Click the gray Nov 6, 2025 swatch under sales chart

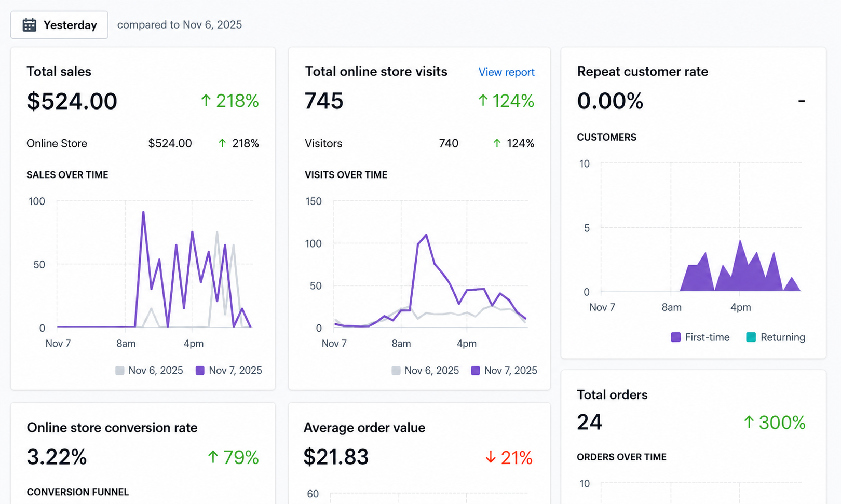click(x=120, y=371)
